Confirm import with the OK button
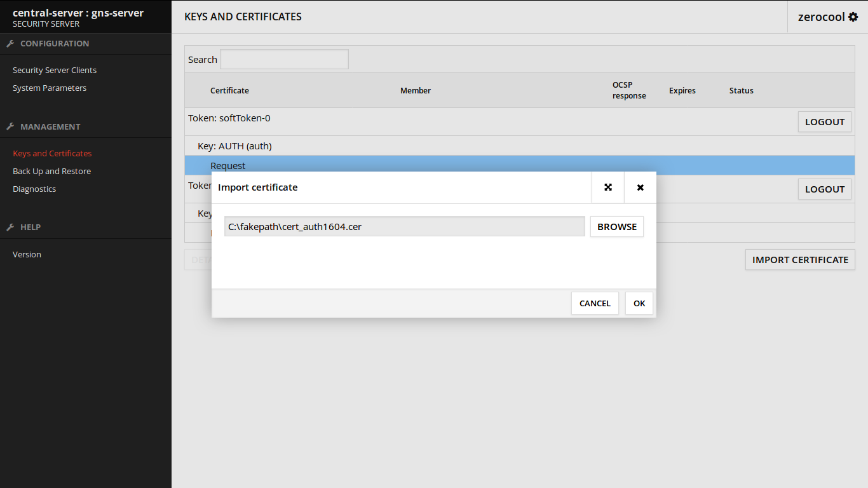The width and height of the screenshot is (868, 488). (x=639, y=303)
